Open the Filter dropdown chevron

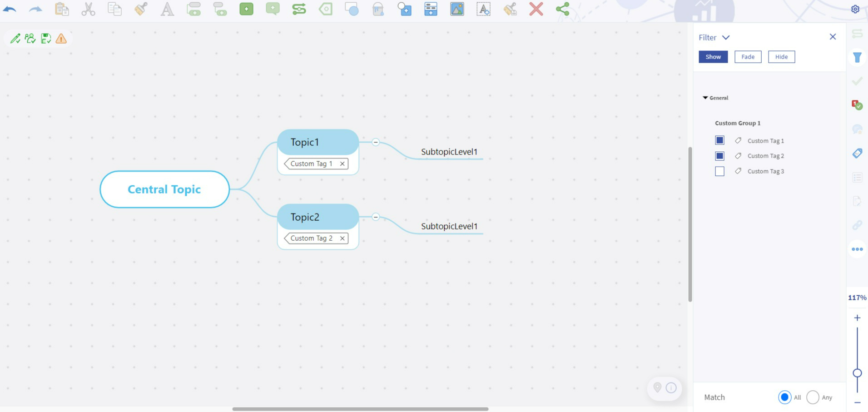[x=726, y=38]
